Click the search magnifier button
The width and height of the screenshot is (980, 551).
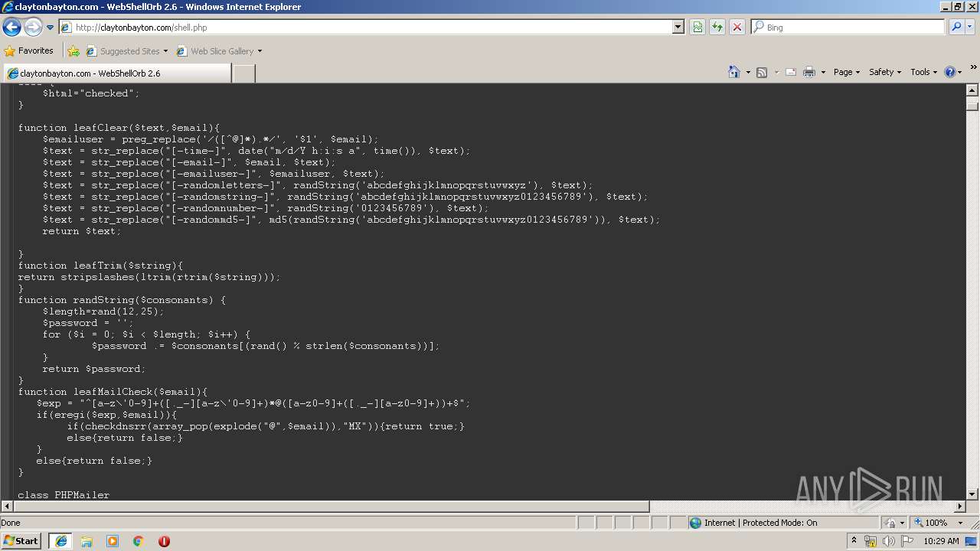click(x=956, y=27)
